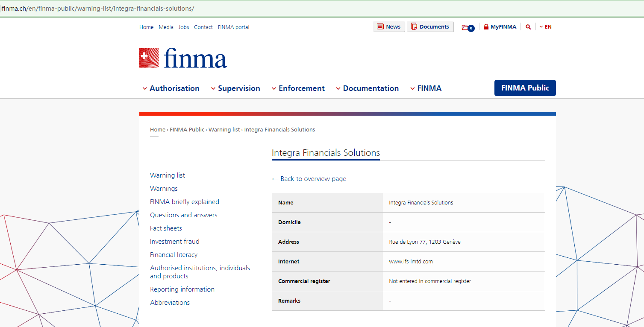This screenshot has width=644, height=327.
Task: Click the FINMA Public button
Action: 525,88
